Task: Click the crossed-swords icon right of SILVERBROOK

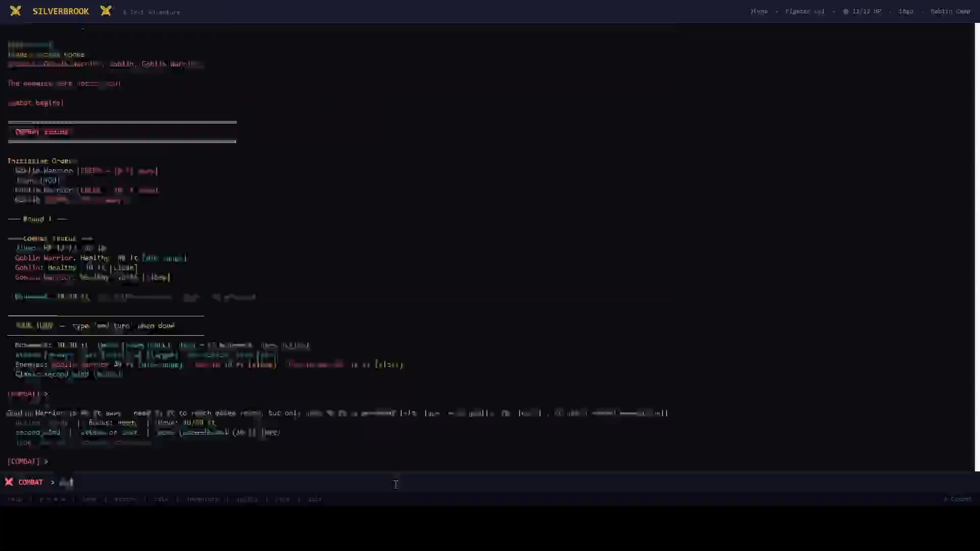Action: (x=106, y=11)
